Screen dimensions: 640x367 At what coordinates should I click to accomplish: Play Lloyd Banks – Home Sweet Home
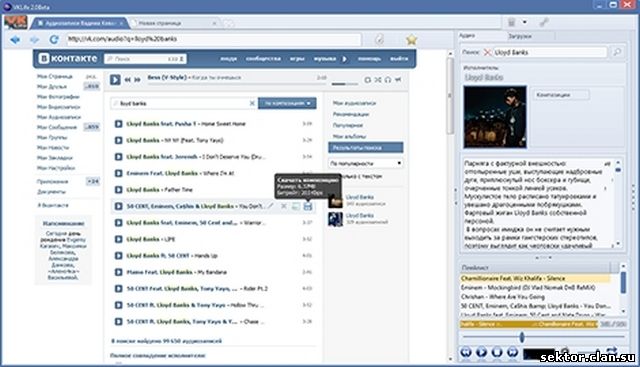[118, 124]
